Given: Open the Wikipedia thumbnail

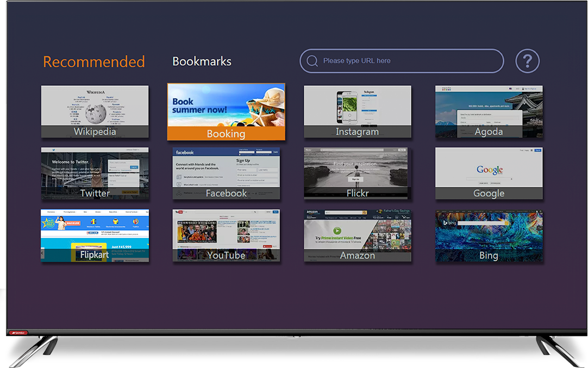Looking at the screenshot, I should [95, 111].
